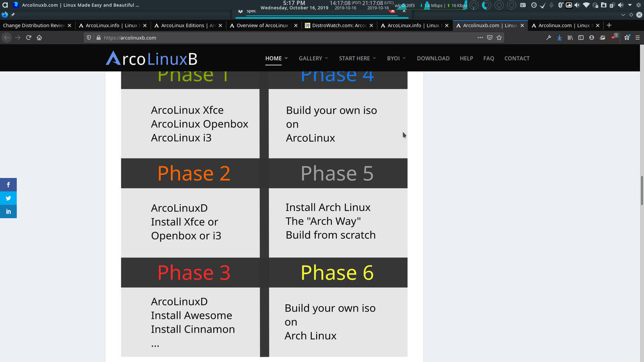Close the ArcoLinux Editions tab
The width and height of the screenshot is (644, 362).
pyautogui.click(x=220, y=25)
